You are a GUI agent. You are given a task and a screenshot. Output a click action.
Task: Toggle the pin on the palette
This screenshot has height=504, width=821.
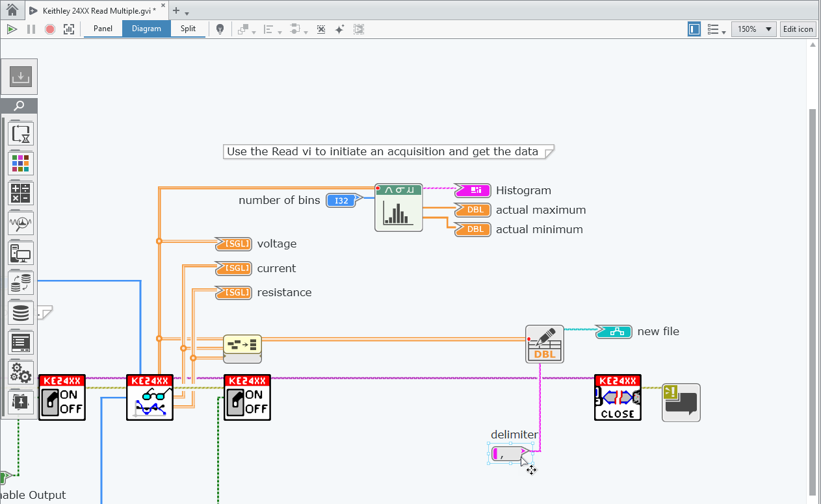click(x=21, y=403)
